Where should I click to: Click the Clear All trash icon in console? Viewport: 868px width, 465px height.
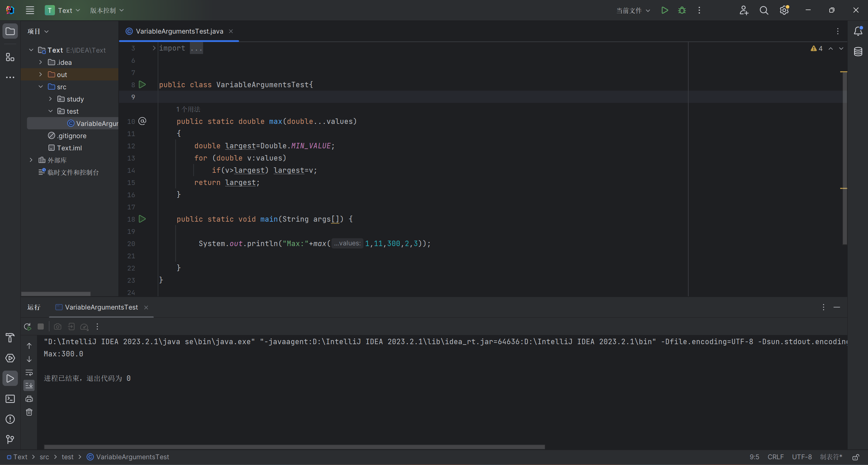29,412
